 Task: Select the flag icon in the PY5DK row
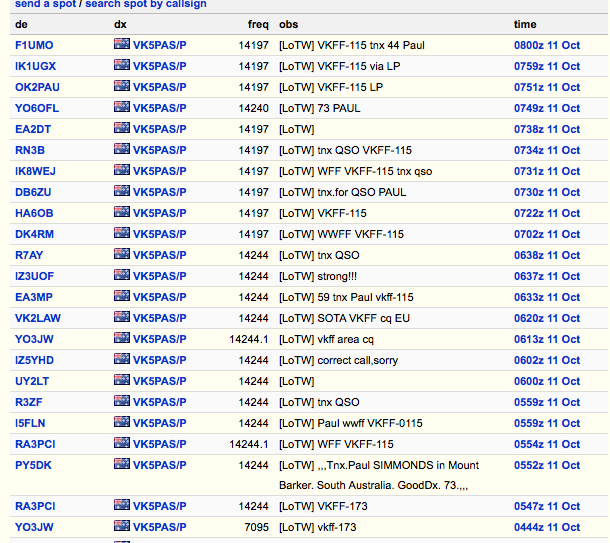pos(122,464)
